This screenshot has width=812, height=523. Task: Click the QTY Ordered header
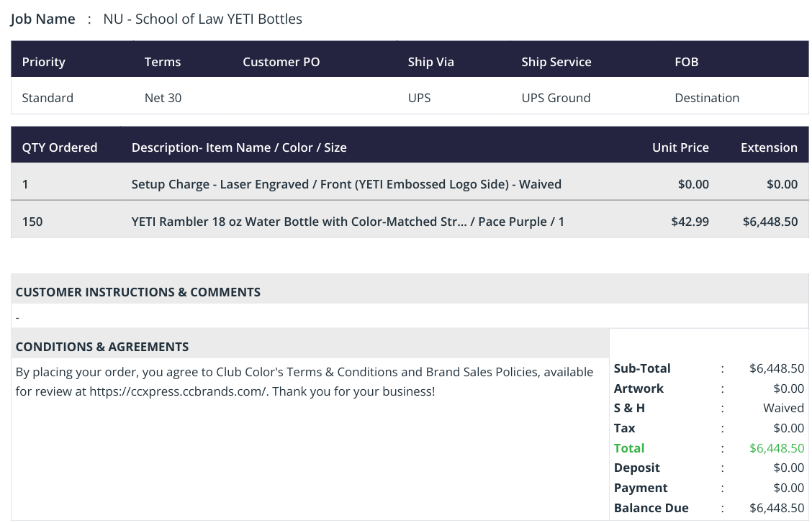click(x=60, y=147)
